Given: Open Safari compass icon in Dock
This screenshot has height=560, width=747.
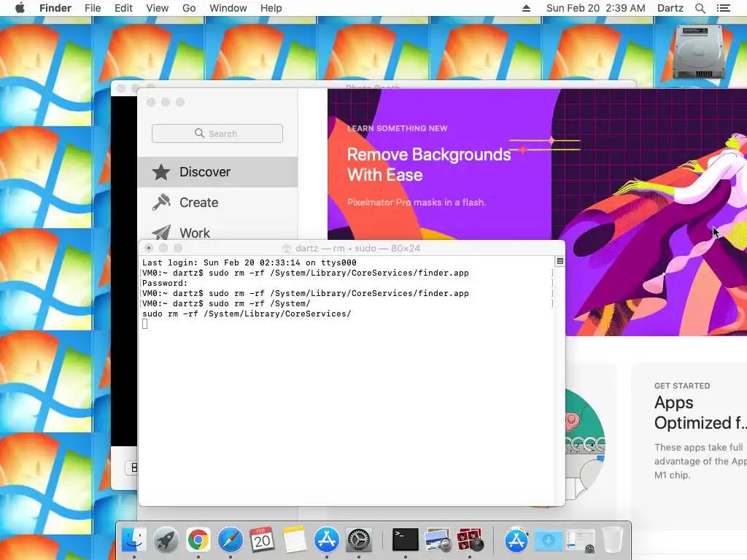Looking at the screenshot, I should point(230,540).
